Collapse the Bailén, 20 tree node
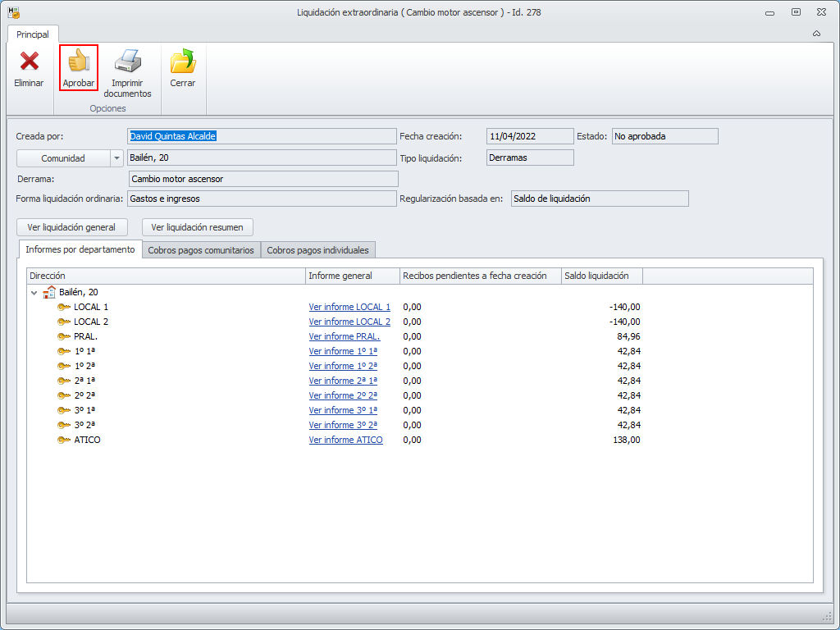This screenshot has height=630, width=840. pos(34,292)
